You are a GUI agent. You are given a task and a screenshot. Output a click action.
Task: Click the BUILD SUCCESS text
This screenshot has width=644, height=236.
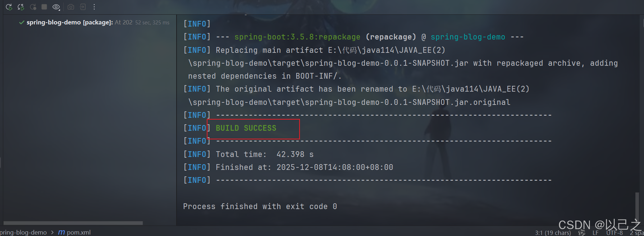coord(246,128)
